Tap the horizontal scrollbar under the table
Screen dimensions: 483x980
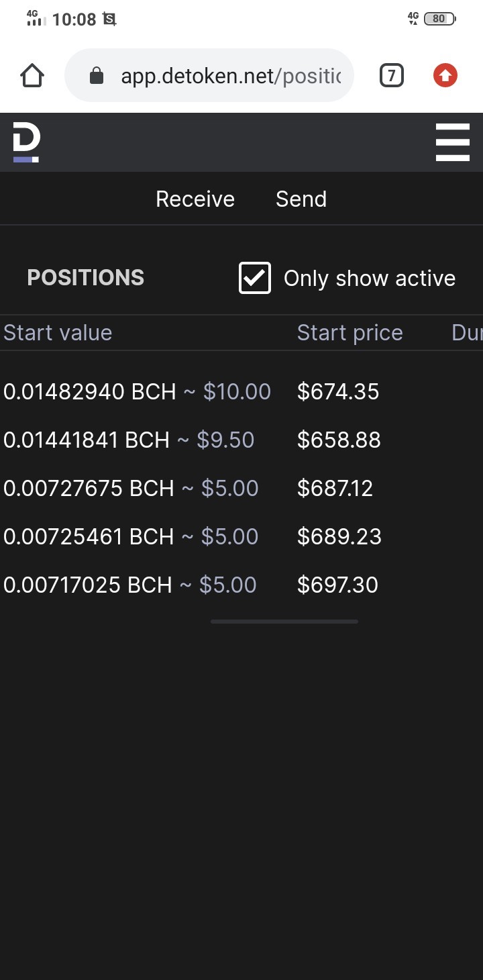click(284, 622)
